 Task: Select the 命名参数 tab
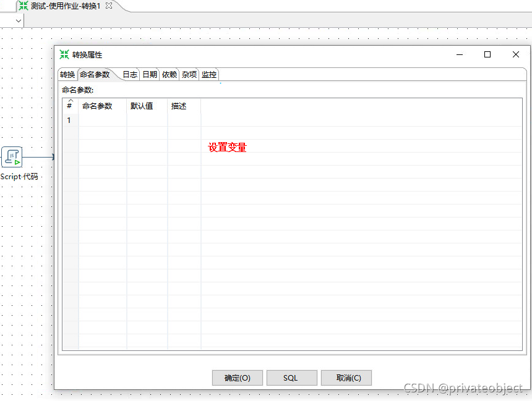[x=95, y=75]
